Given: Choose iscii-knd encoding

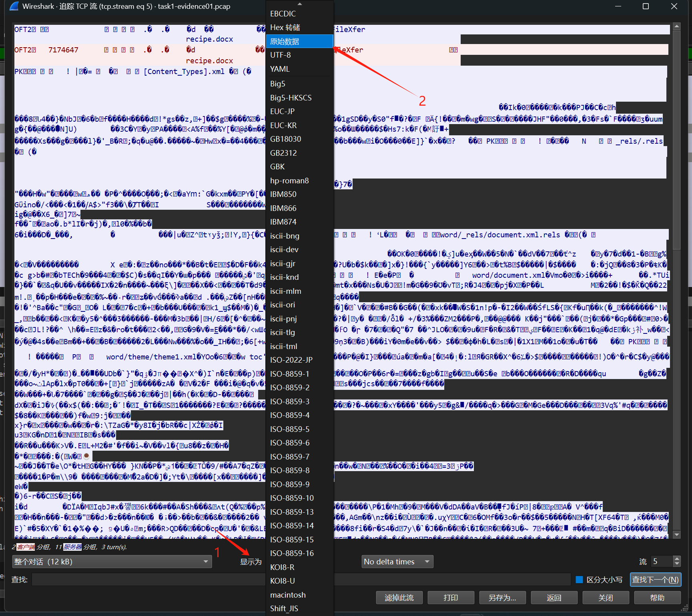Looking at the screenshot, I should 300,277.
